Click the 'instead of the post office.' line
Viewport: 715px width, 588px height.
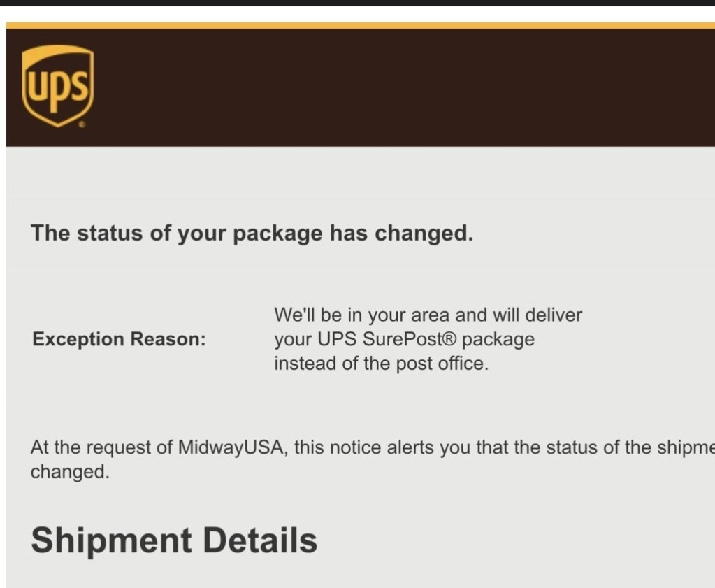381,364
